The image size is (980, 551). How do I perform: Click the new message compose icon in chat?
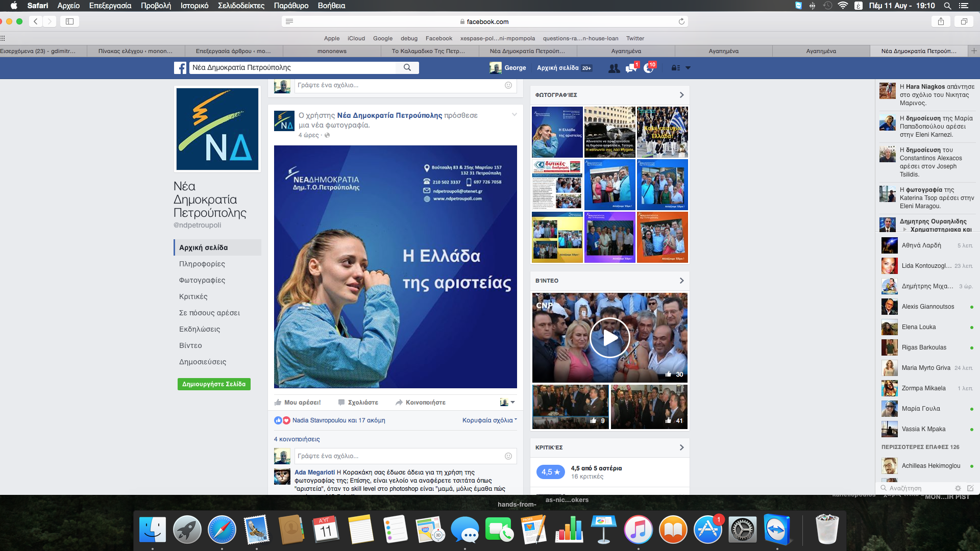click(x=970, y=488)
